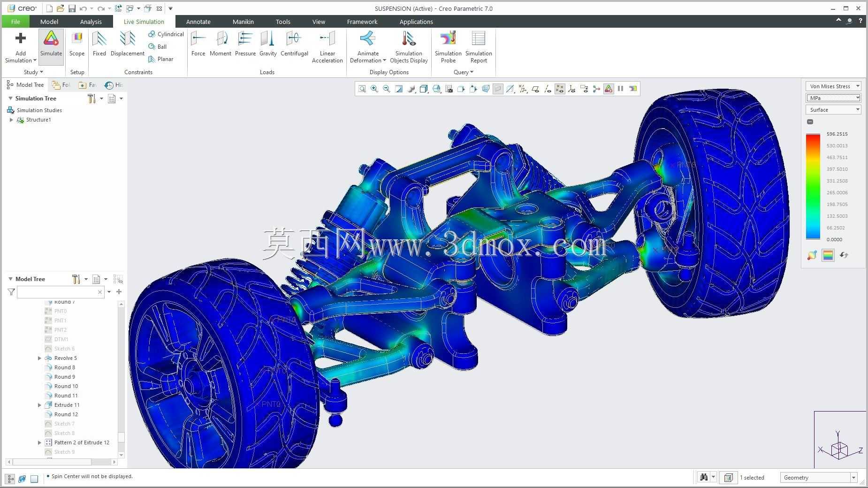Open the Query group menu
The height and width of the screenshot is (488, 868).
(464, 72)
